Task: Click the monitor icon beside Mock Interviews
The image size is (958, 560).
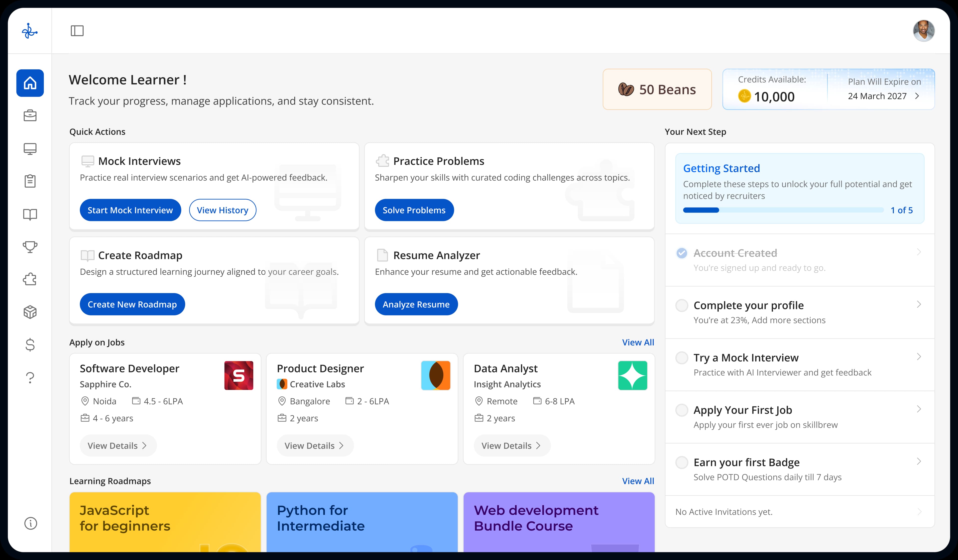Action: 87,161
